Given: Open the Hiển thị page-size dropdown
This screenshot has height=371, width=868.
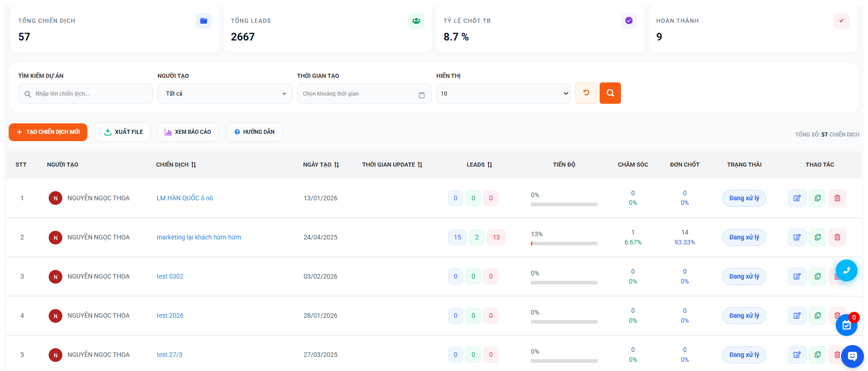Looking at the screenshot, I should click(503, 93).
